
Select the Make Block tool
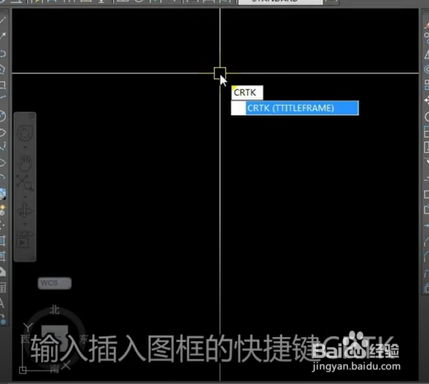[2, 210]
